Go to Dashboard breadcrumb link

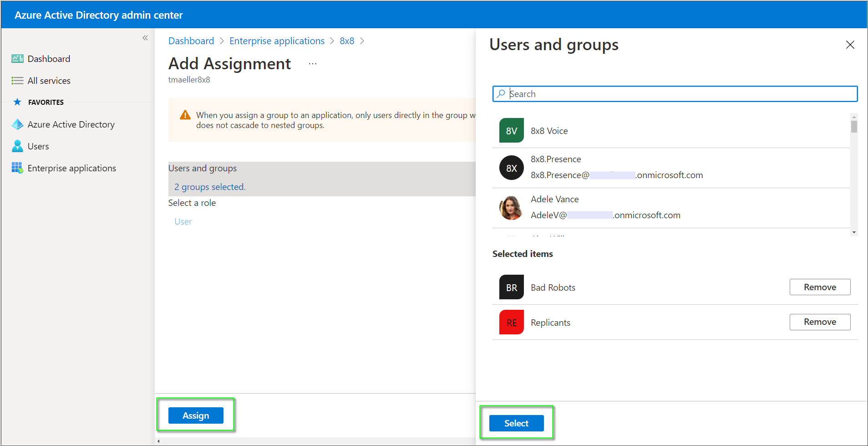pos(191,41)
